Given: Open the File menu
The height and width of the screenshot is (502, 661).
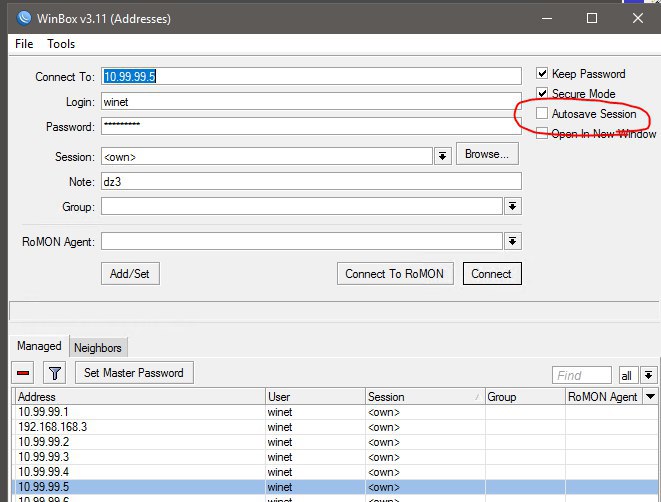Looking at the screenshot, I should 24,44.
